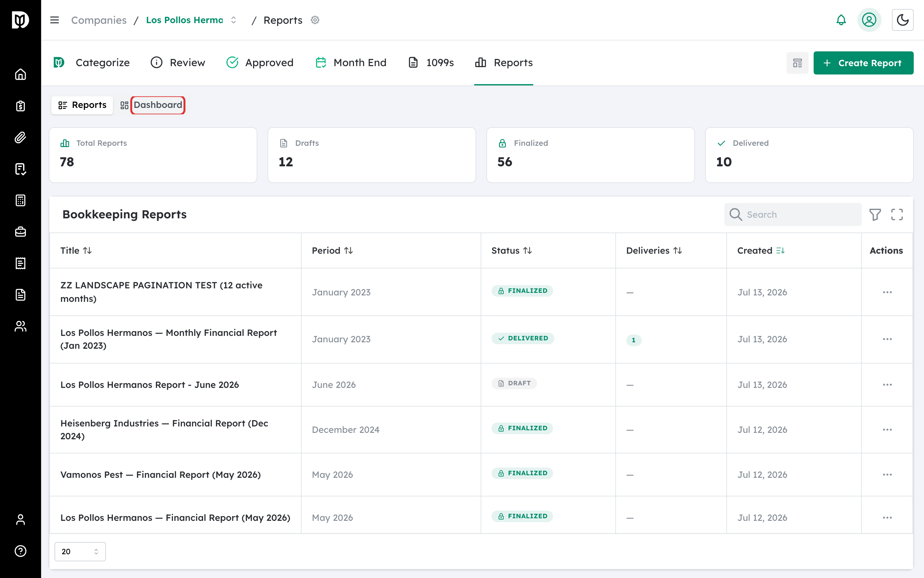Open the document sidebar icon

20,295
